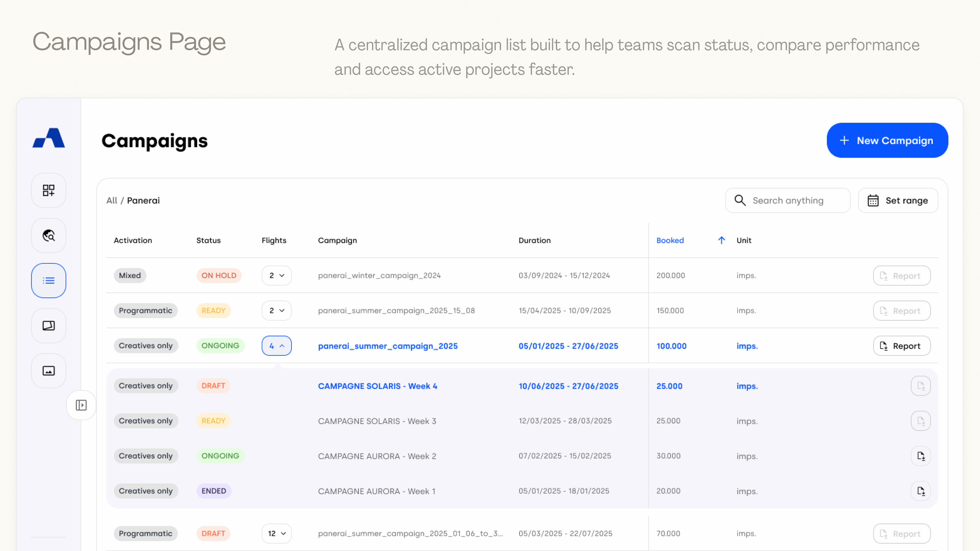The width and height of the screenshot is (980, 551).
Task: Click Programmatic tag on the 70.000 row
Action: click(x=146, y=533)
